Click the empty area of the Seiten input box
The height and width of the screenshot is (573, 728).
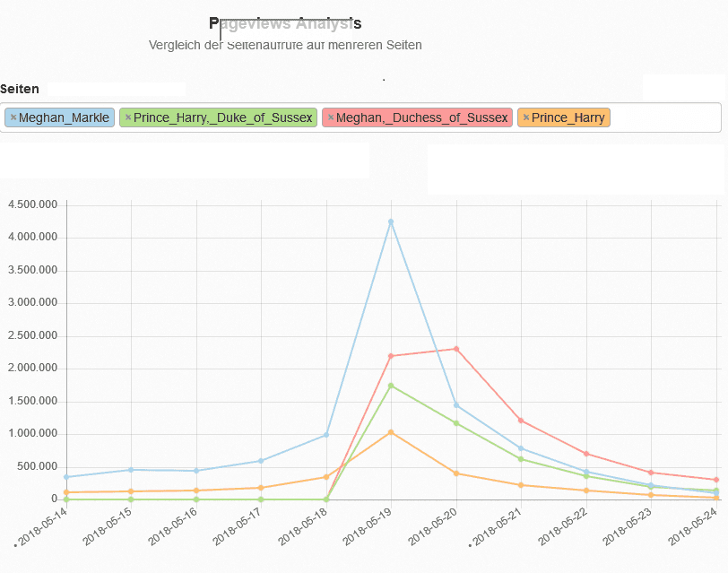click(665, 117)
